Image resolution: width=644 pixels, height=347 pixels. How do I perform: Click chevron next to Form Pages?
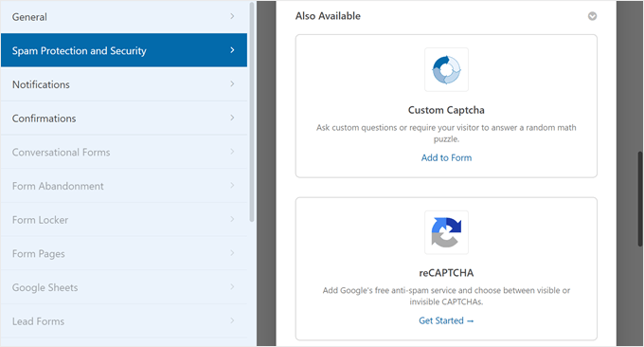232,253
